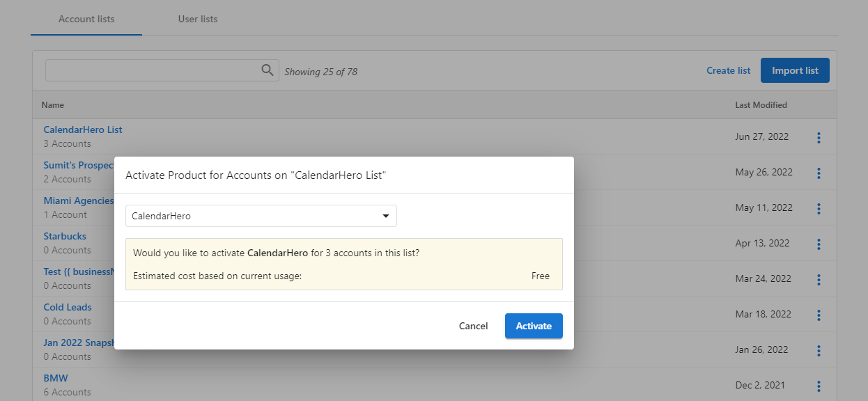868x401 pixels.
Task: Open the BMW list
Action: point(56,378)
